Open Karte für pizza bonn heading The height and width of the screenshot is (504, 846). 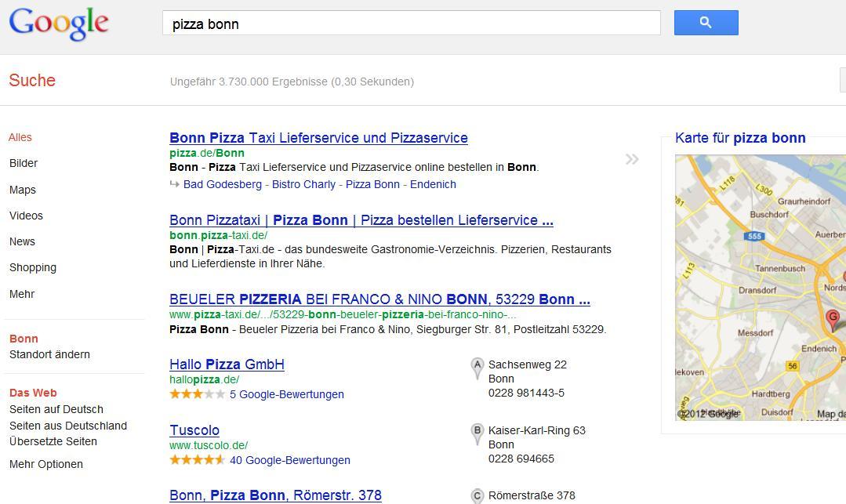pos(740,138)
